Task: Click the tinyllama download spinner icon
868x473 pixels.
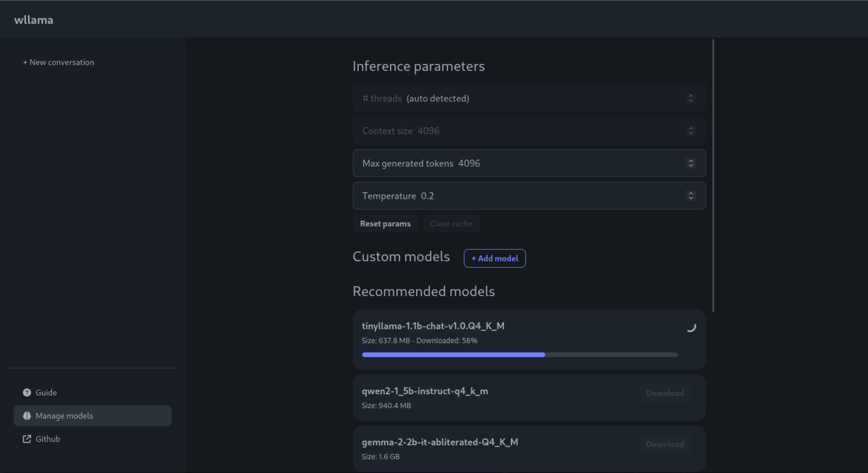Action: (x=691, y=327)
